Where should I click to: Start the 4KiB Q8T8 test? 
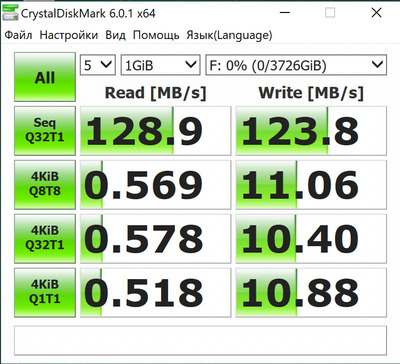coord(45,185)
